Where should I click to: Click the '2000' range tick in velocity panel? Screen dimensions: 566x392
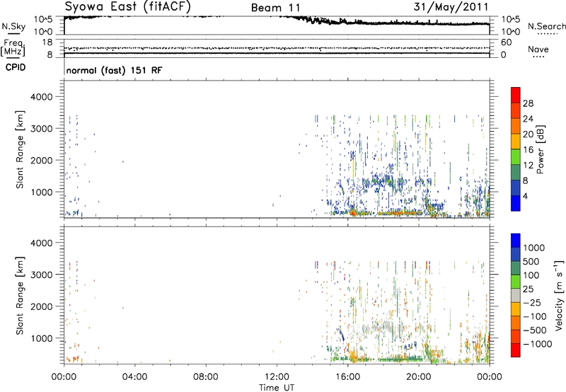[x=41, y=306]
